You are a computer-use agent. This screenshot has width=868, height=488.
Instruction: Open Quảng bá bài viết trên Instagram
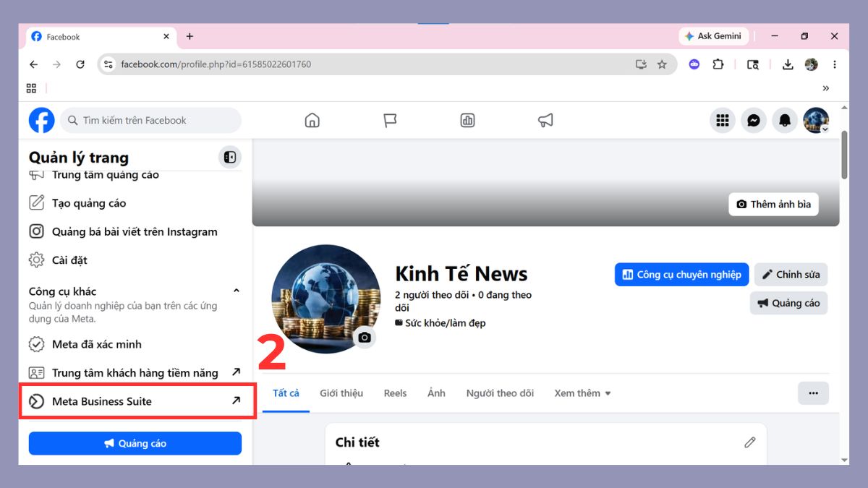(x=135, y=232)
